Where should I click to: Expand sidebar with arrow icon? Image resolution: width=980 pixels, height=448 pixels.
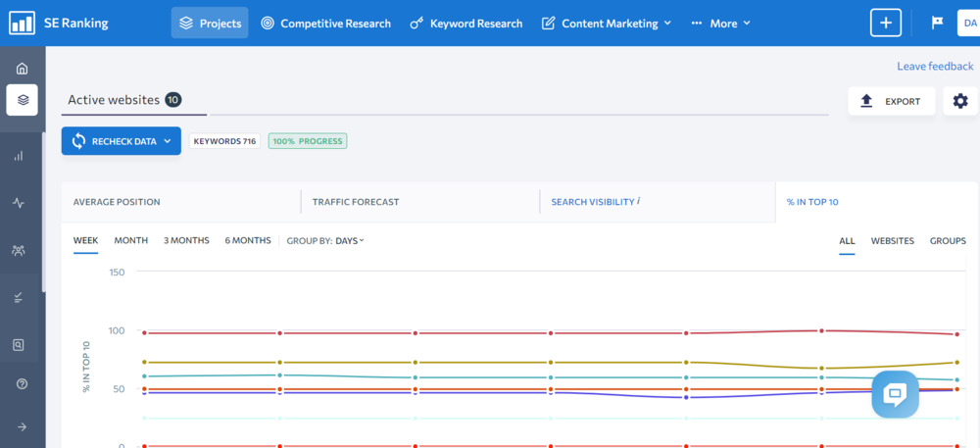coord(22,426)
